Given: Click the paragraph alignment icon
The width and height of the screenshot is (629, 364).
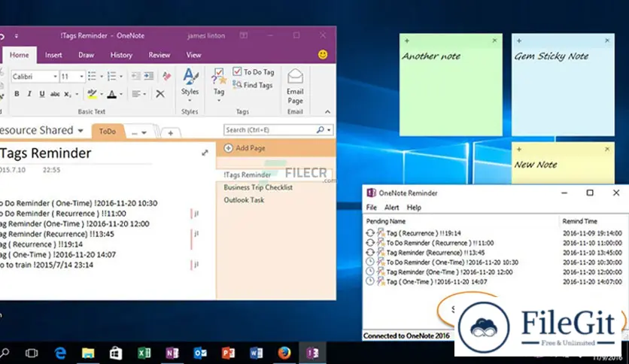Looking at the screenshot, I should click(136, 94).
